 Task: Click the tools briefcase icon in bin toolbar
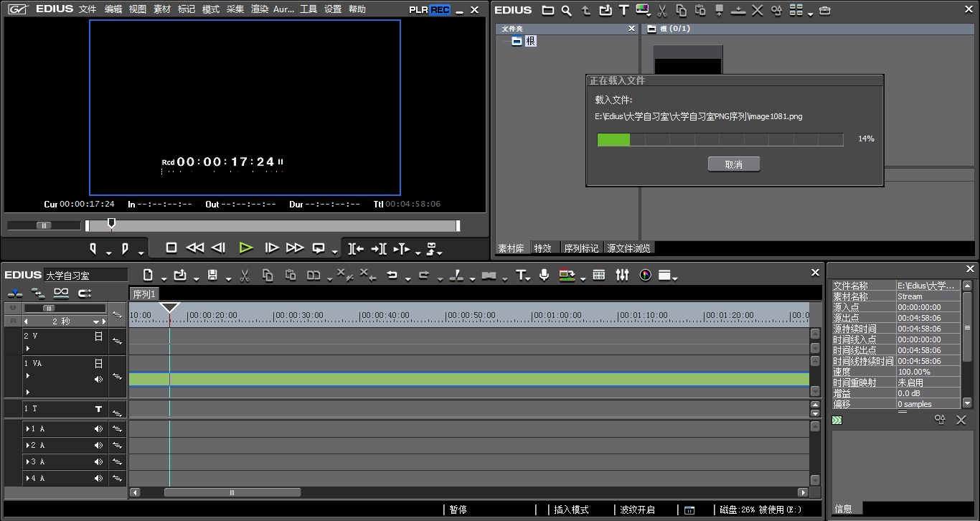(x=824, y=10)
